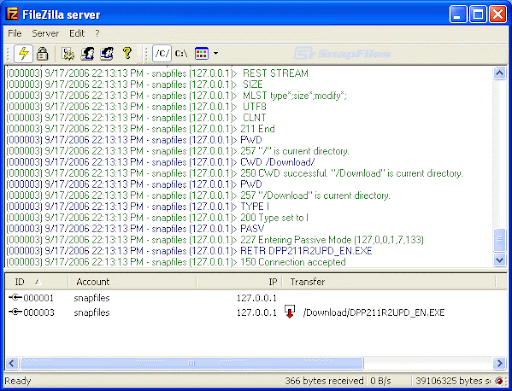Switch path display to C:\ format
The height and width of the screenshot is (391, 512).
click(x=181, y=53)
